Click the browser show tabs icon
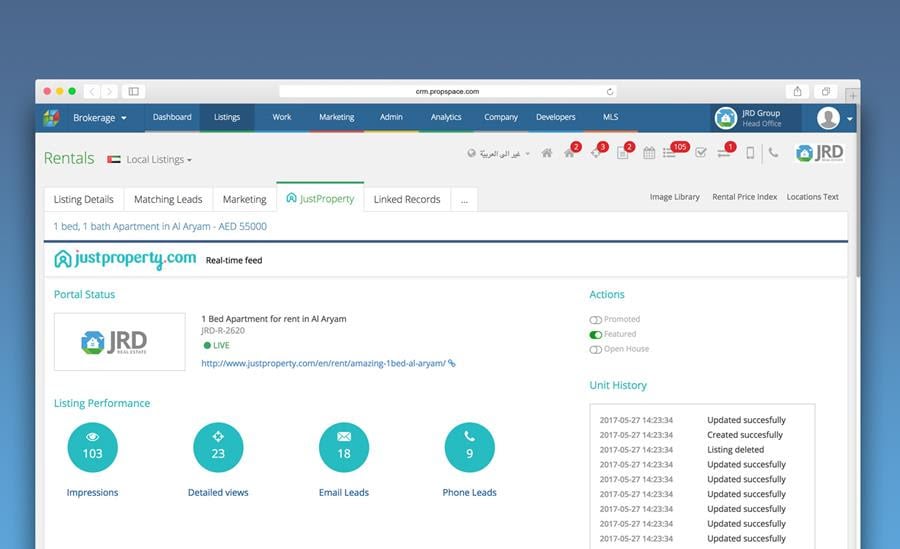 [x=825, y=91]
